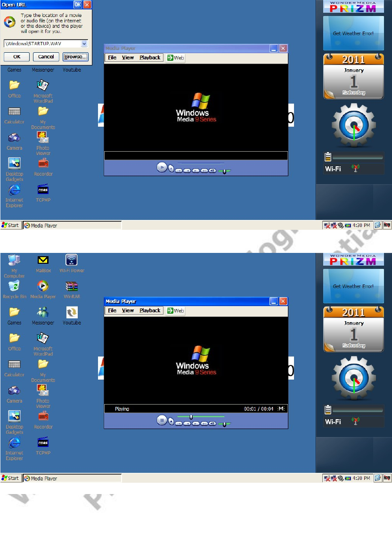
Task: Stop playback in the playing Media Player
Action: (x=171, y=422)
